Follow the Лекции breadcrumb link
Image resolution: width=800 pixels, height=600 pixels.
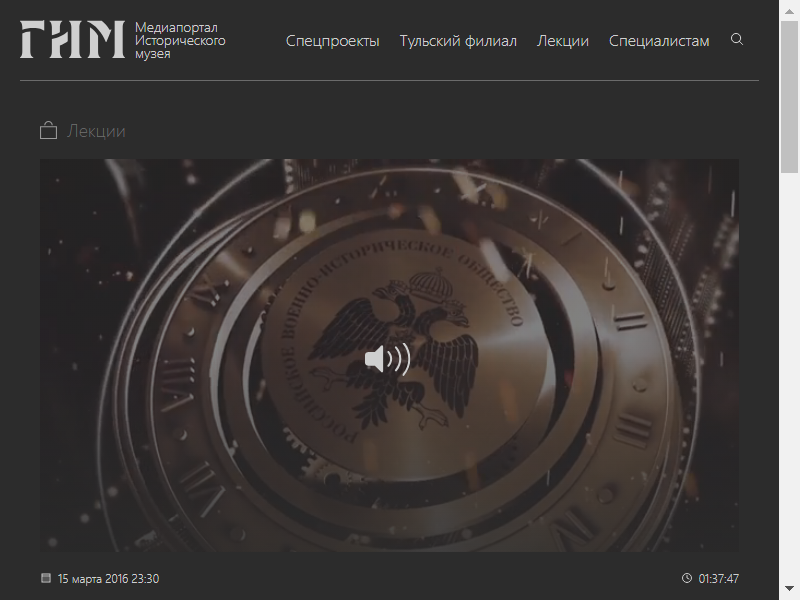96,131
